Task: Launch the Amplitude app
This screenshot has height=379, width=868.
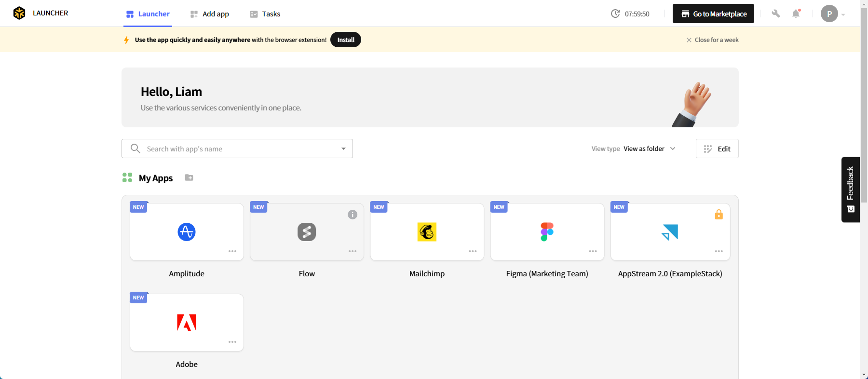Action: point(187,232)
